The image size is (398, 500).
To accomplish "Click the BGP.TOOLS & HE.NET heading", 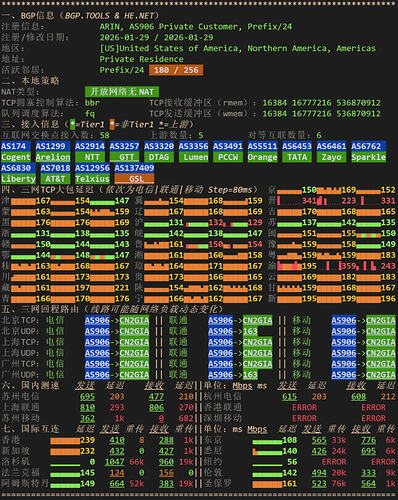I will coord(109,16).
